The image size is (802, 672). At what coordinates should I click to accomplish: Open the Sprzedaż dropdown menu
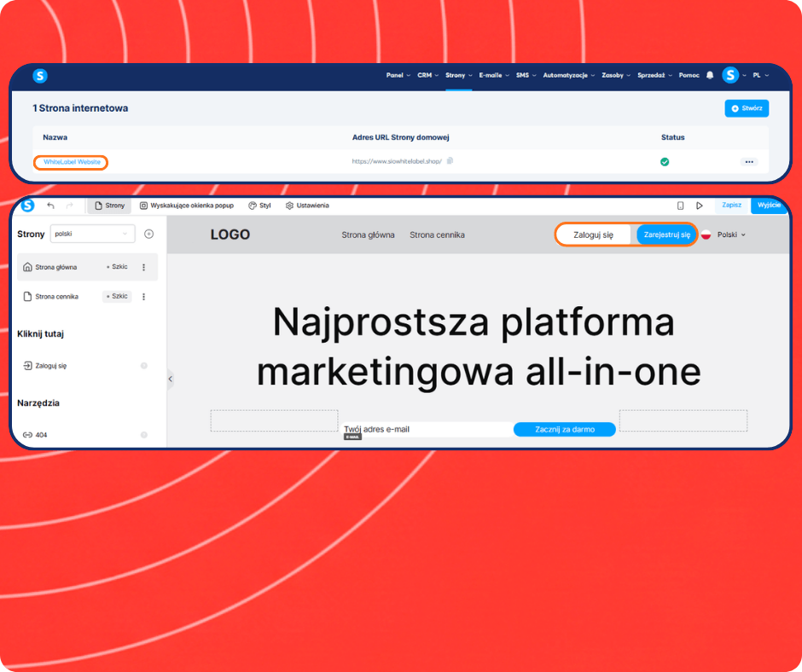coord(654,75)
